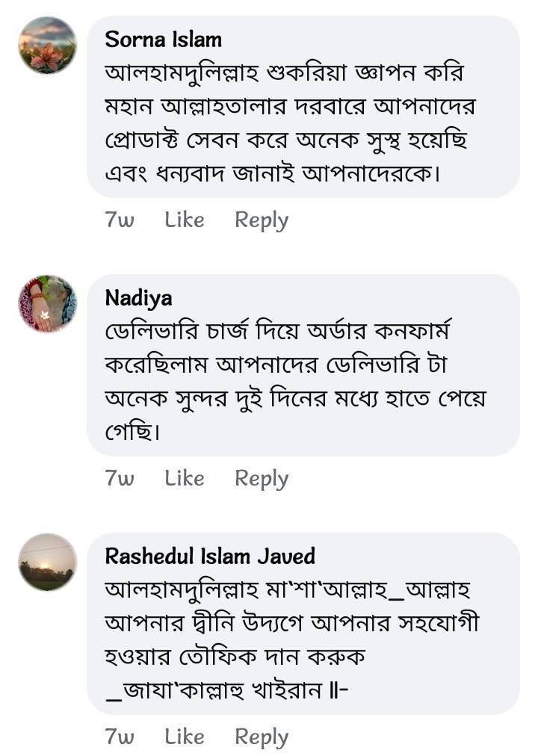Click the word "গেছি।" in Nadiya's comment
The image size is (538, 756).
click(x=132, y=433)
